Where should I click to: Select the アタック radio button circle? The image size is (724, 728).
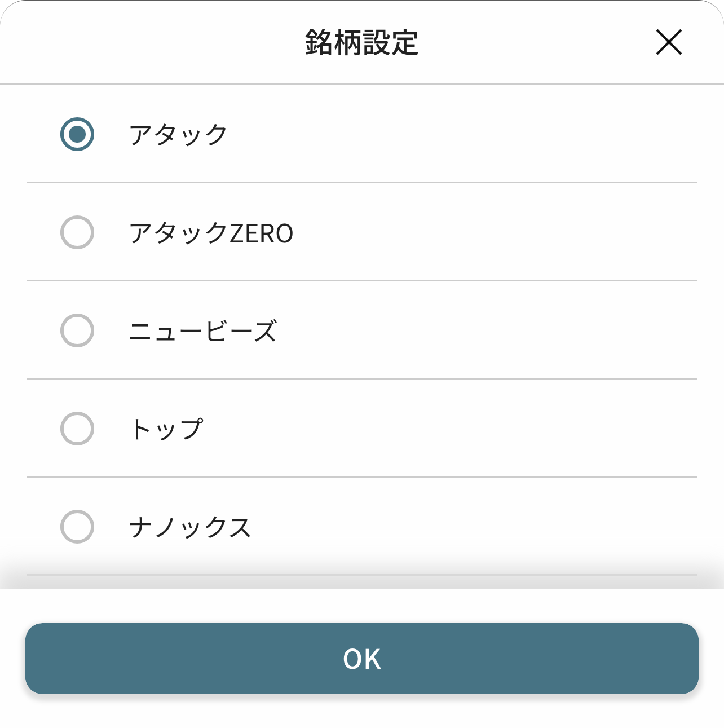pyautogui.click(x=77, y=134)
